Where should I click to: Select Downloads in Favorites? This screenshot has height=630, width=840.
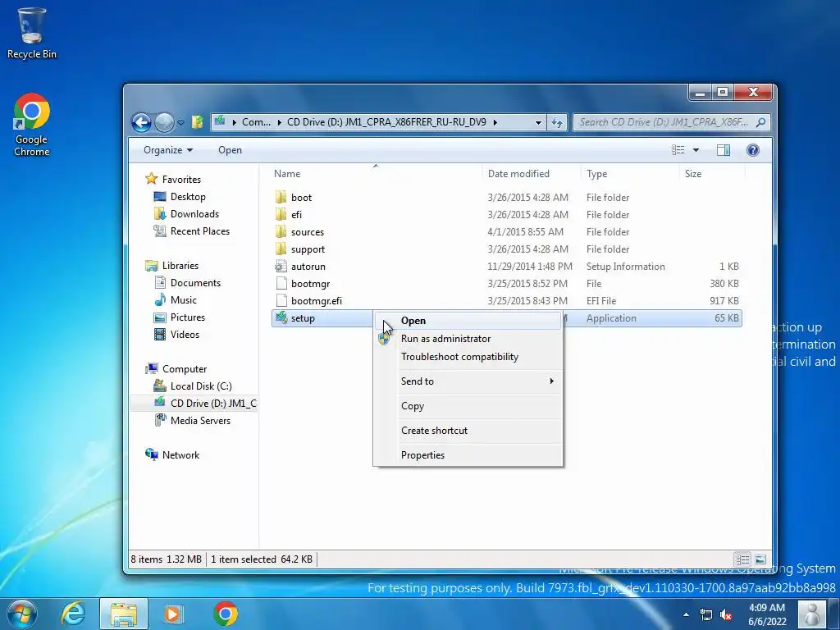point(194,214)
